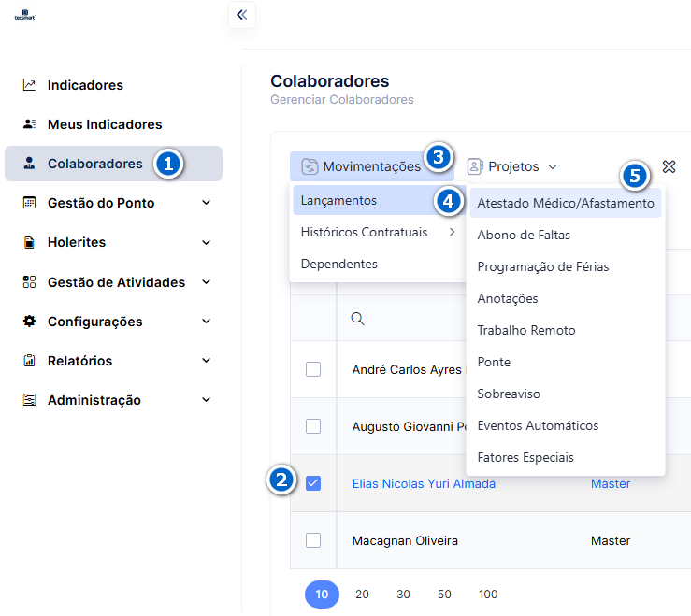
Task: Check Macagnan Oliveira checkbox
Action: pos(313,540)
